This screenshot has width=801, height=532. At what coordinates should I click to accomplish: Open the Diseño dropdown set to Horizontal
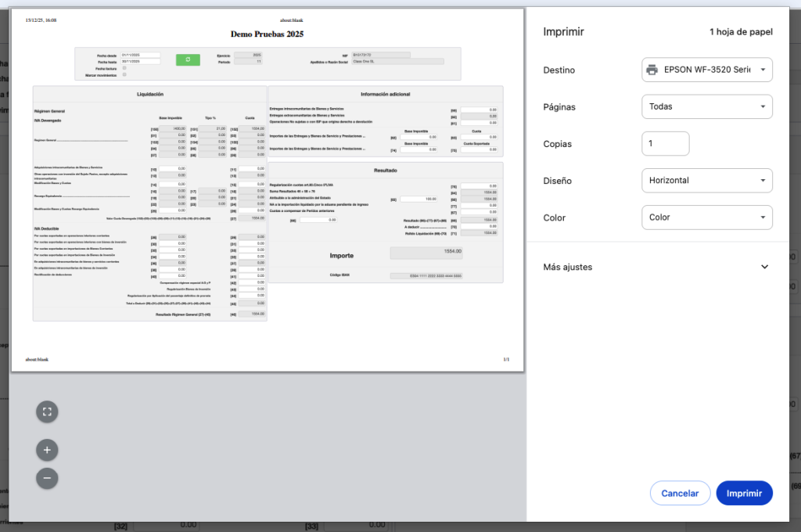click(706, 181)
